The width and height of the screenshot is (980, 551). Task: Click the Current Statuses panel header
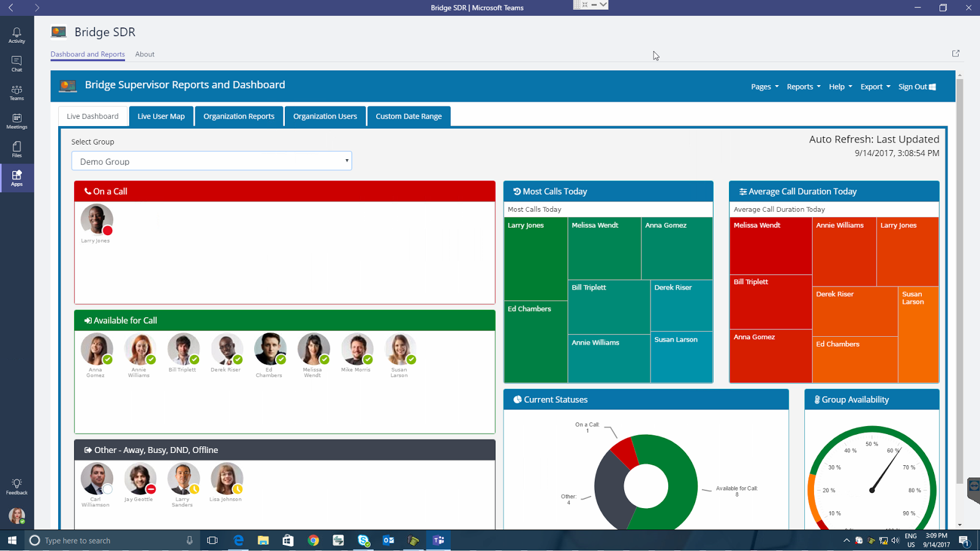coord(646,400)
